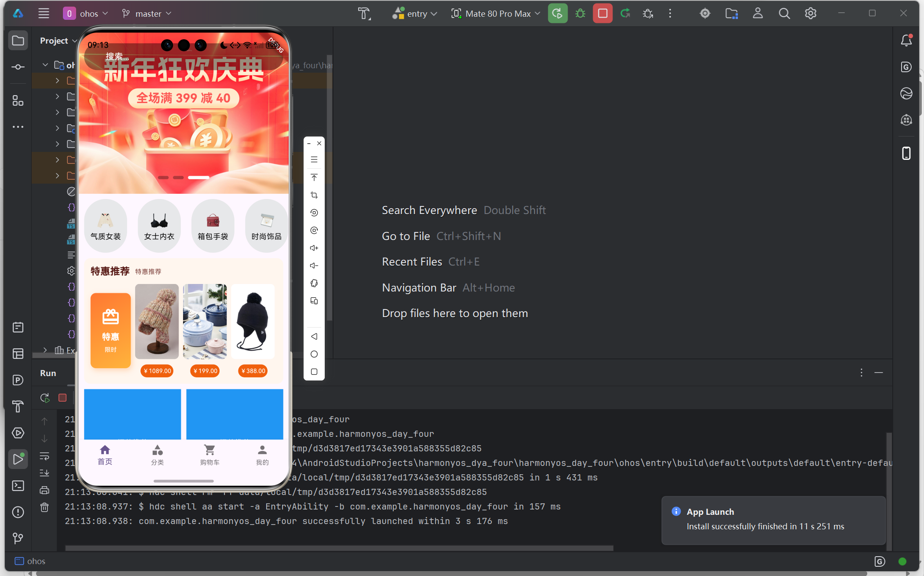Image resolution: width=924 pixels, height=576 pixels.
Task: Tap the 箱包手袋 category button
Action: click(213, 226)
